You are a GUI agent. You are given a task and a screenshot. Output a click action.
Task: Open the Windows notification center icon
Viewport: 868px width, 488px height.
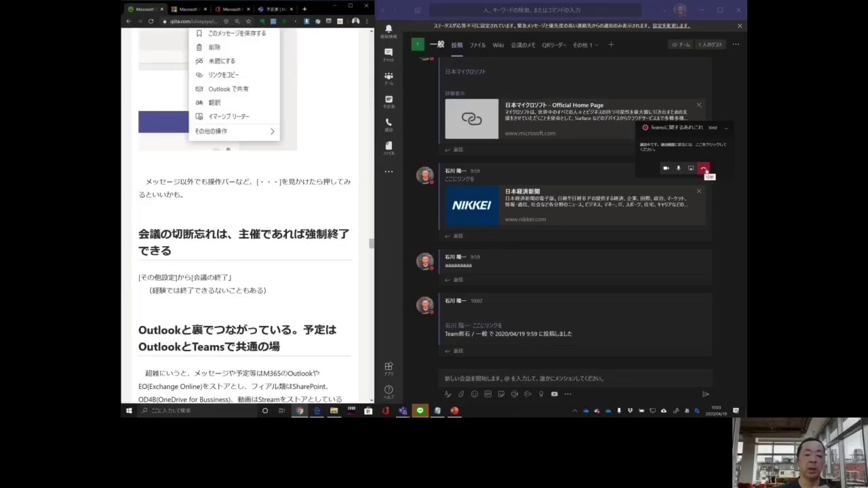736,411
